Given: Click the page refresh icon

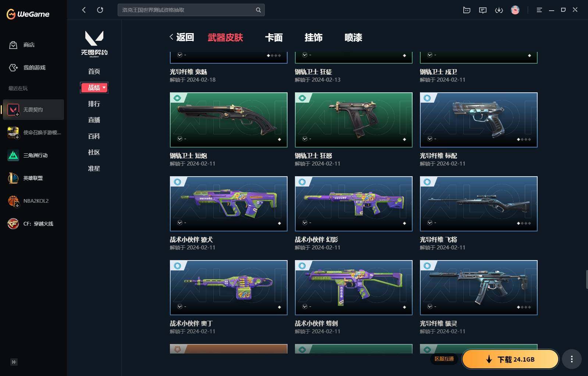Looking at the screenshot, I should point(100,10).
